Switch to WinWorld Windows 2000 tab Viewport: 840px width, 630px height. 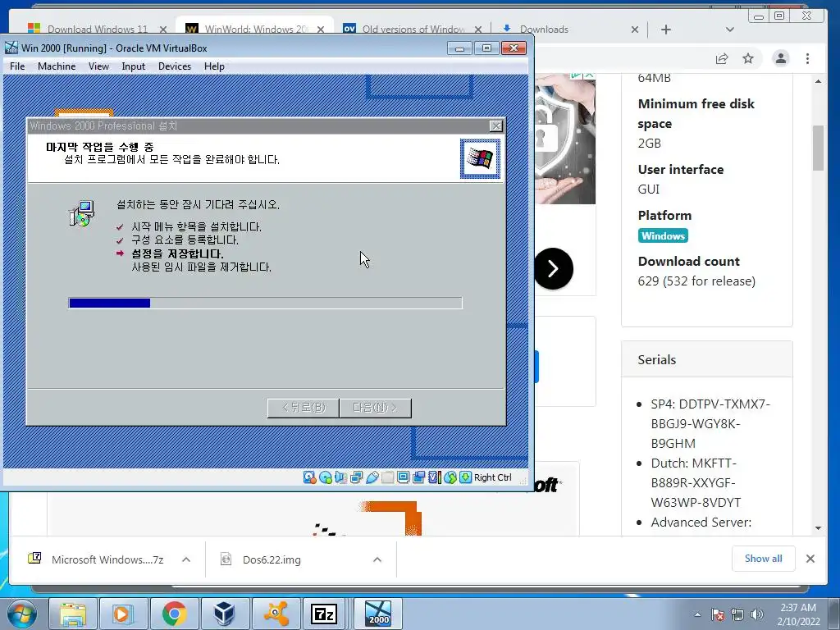tap(255, 29)
